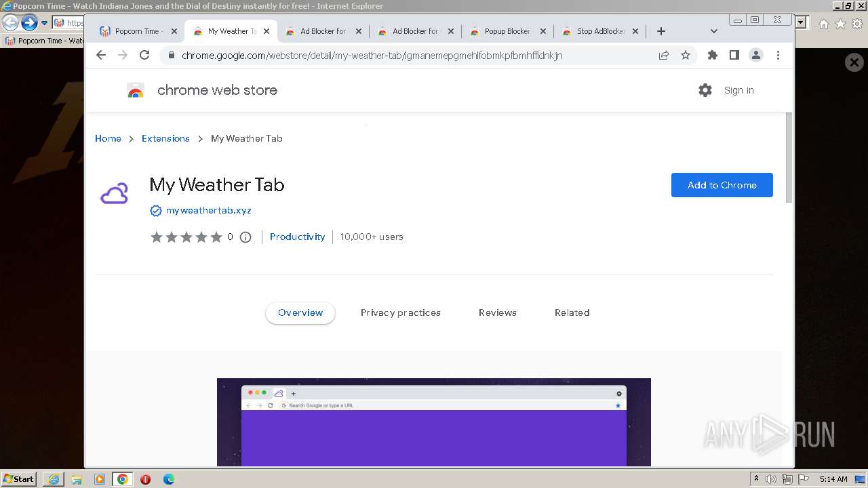Select the Overview tab
This screenshot has height=488, width=868.
click(300, 312)
